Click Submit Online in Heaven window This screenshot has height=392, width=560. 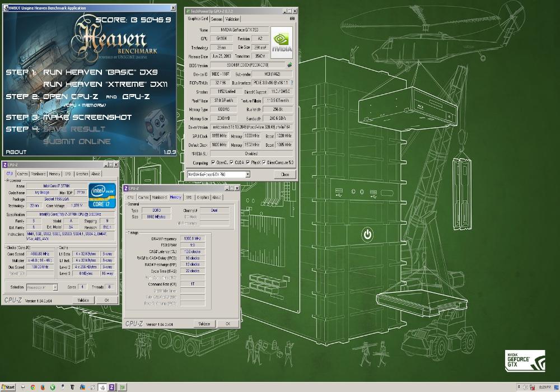tap(77, 141)
